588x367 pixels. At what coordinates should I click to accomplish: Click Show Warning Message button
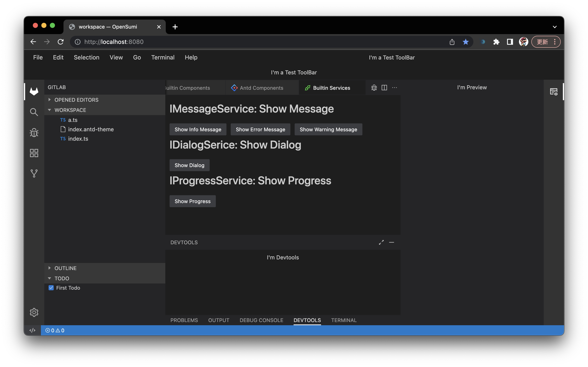(328, 129)
